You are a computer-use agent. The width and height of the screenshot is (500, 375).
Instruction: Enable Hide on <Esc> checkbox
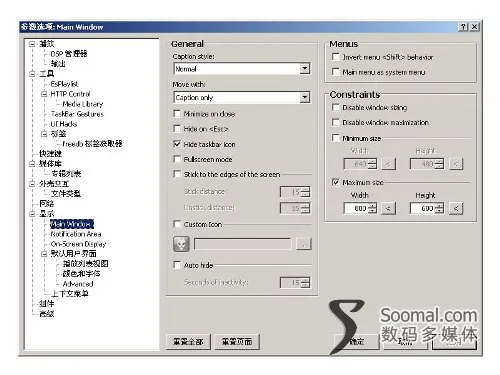(x=177, y=129)
